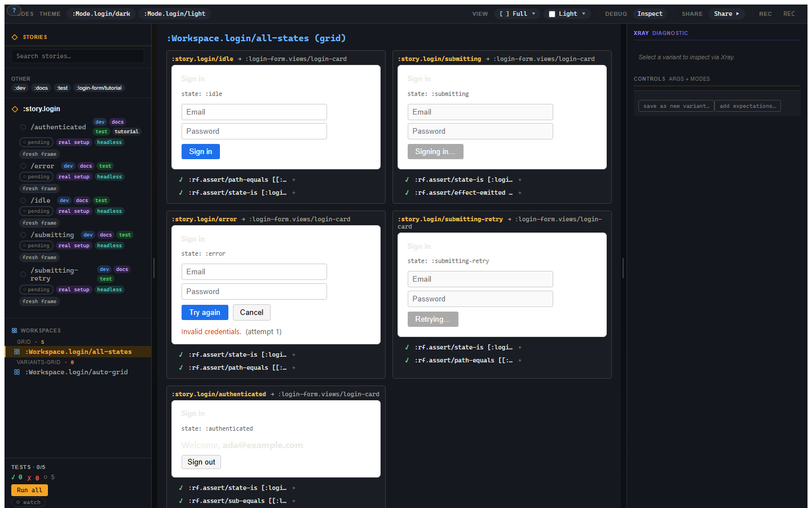812x508 pixels.
Task: Select the /submitting-retry story radio circle
Action: (23, 274)
